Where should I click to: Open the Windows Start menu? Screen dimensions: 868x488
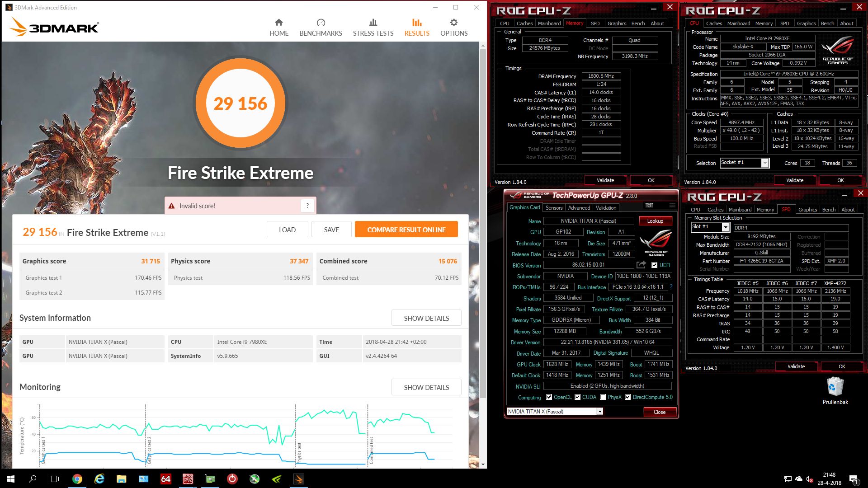[11, 479]
